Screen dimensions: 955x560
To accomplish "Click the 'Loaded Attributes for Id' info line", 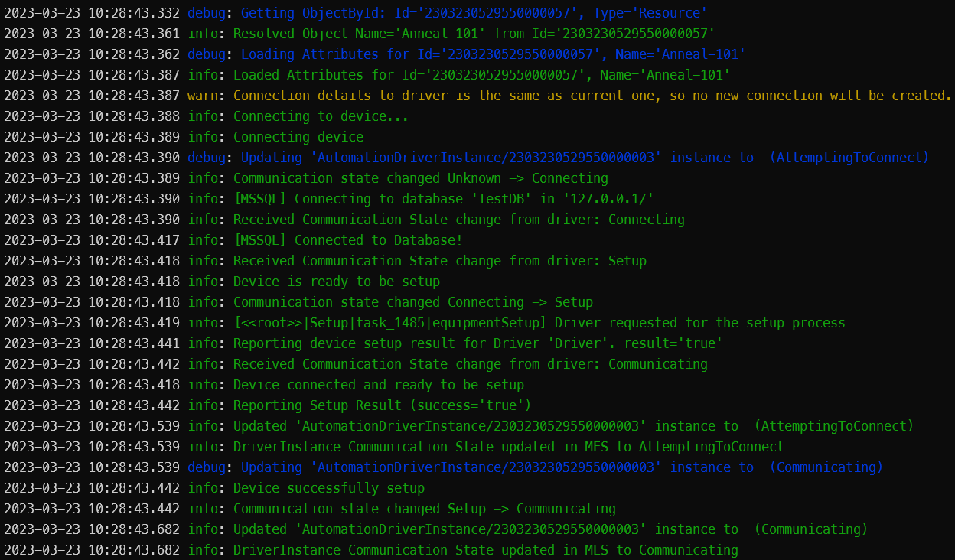I will click(x=367, y=75).
